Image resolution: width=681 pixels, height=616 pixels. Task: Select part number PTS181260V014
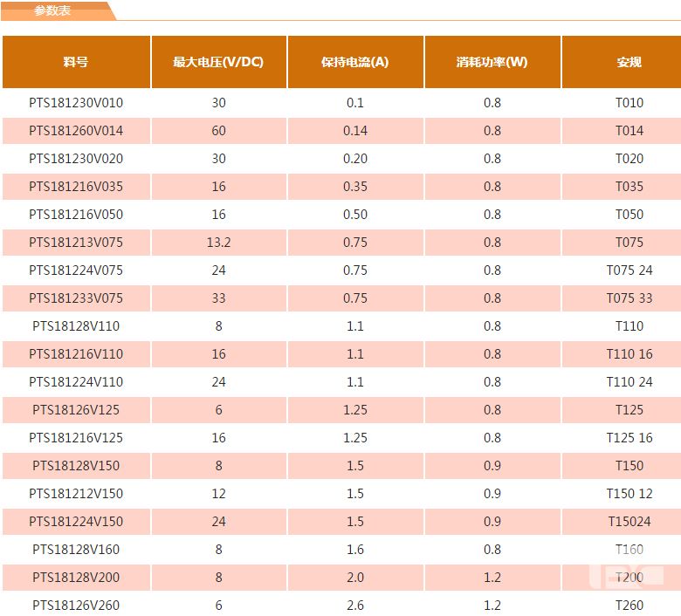(x=76, y=131)
